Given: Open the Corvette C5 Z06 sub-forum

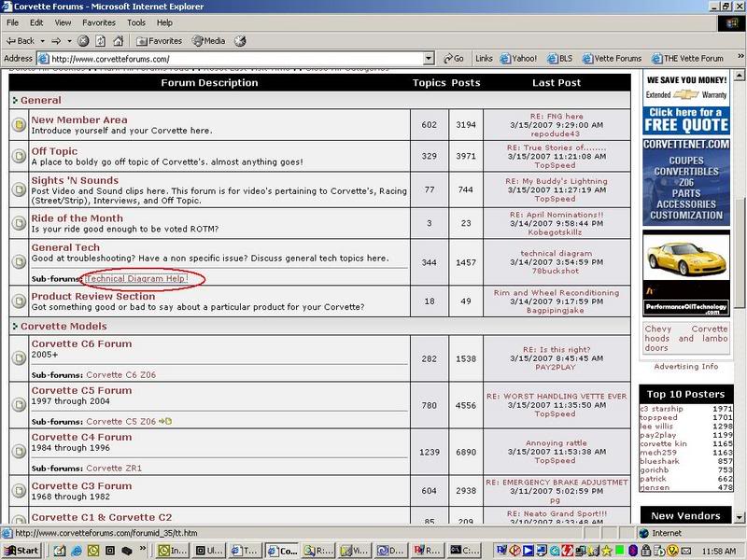Looking at the screenshot, I should point(121,422).
